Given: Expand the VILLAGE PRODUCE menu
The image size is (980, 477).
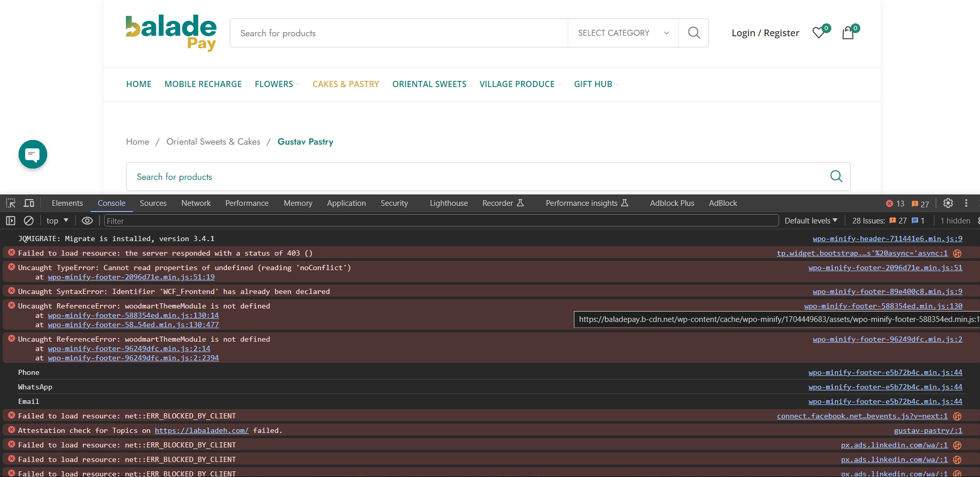Looking at the screenshot, I should tap(520, 84).
